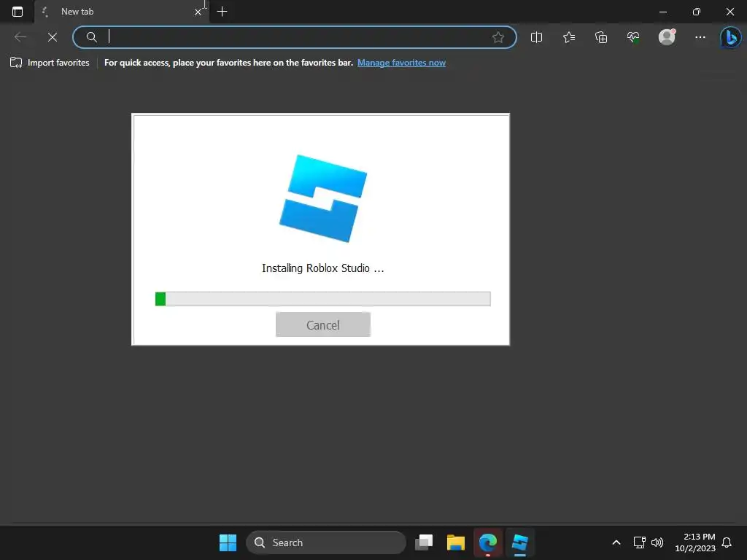Click Import favorites

(50, 63)
